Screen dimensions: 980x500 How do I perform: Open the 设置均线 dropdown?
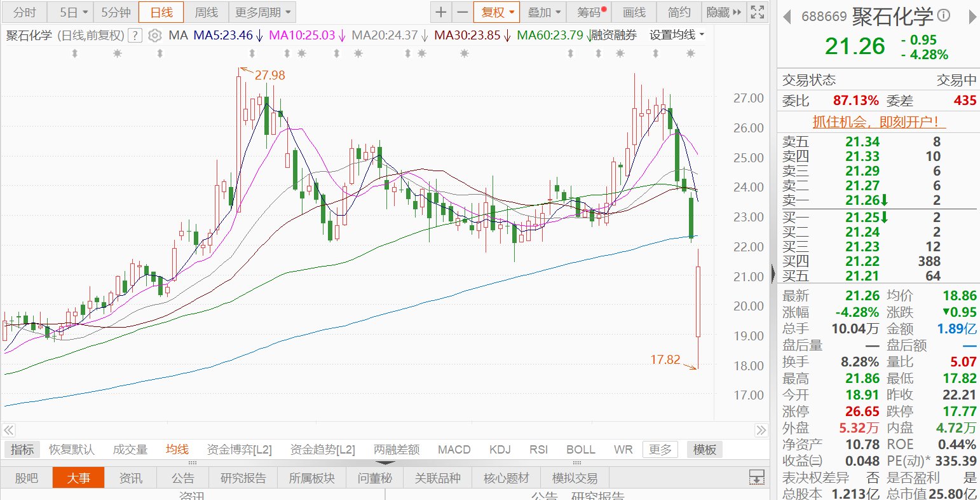(x=677, y=36)
